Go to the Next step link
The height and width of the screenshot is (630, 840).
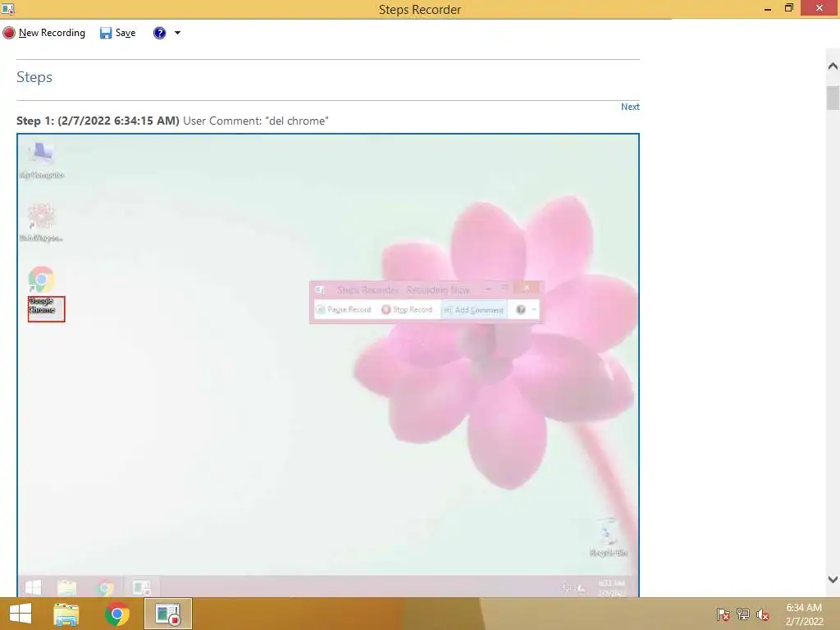pos(630,107)
